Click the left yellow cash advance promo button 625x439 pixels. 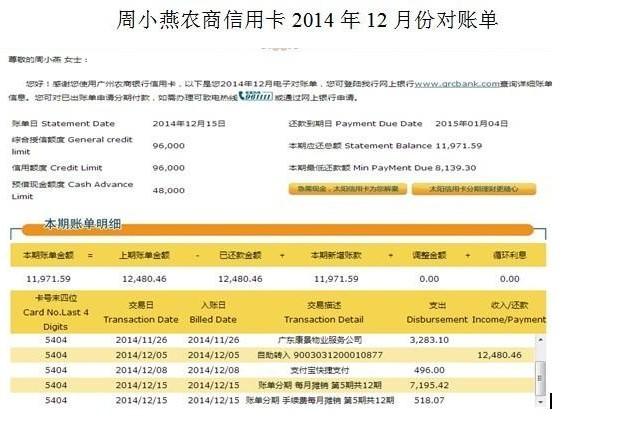(344, 188)
